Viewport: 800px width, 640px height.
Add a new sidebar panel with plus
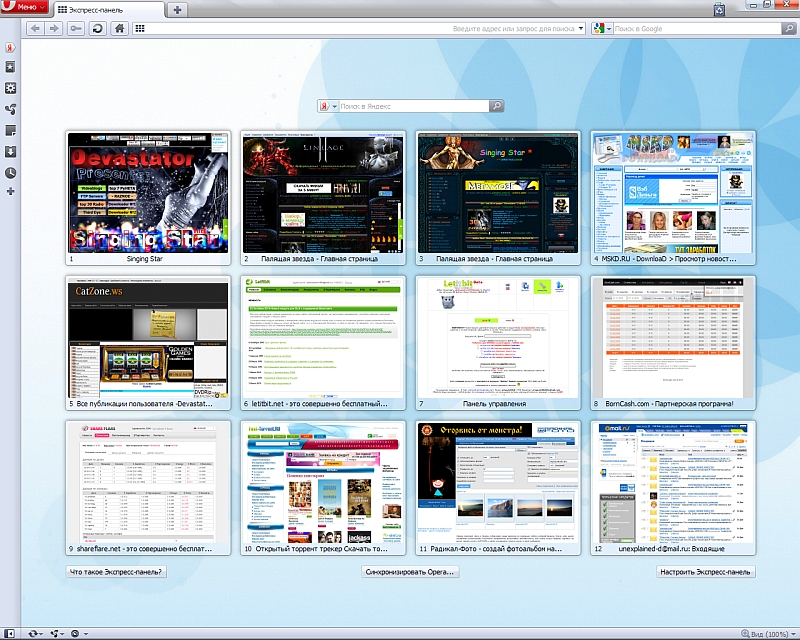click(10, 191)
